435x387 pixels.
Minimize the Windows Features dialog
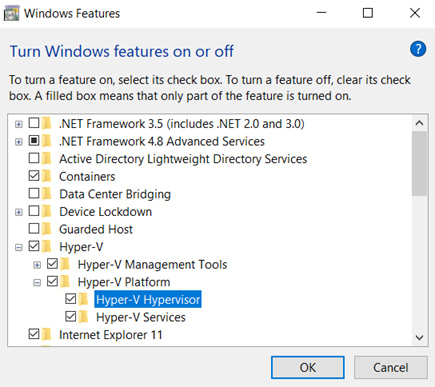(x=321, y=13)
